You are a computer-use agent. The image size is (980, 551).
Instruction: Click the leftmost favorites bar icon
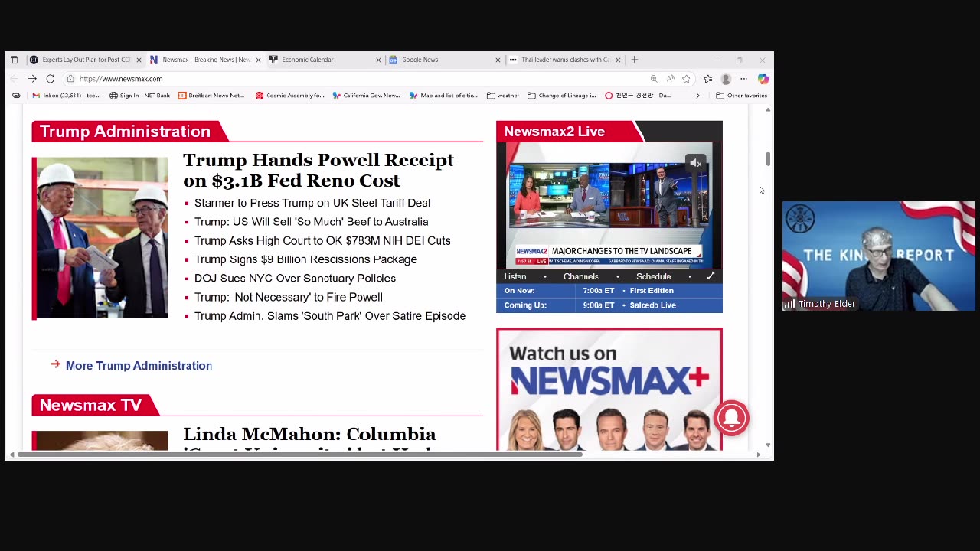click(16, 96)
